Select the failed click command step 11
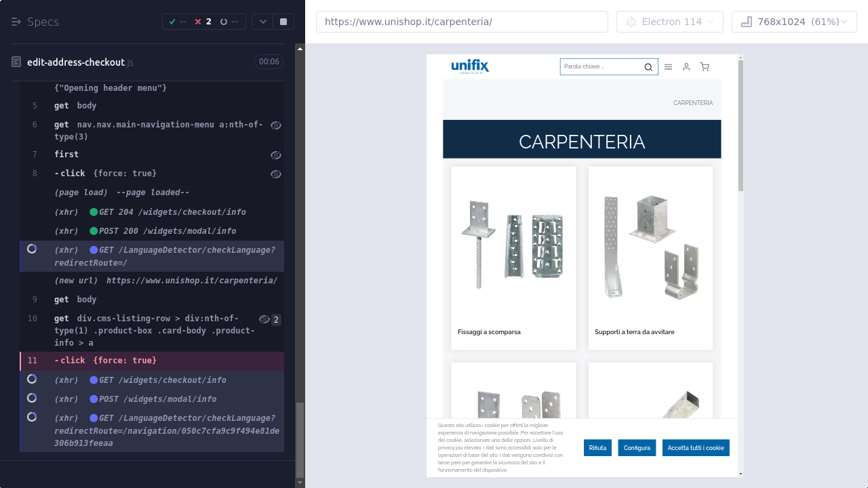The height and width of the screenshot is (488, 868). pos(108,361)
